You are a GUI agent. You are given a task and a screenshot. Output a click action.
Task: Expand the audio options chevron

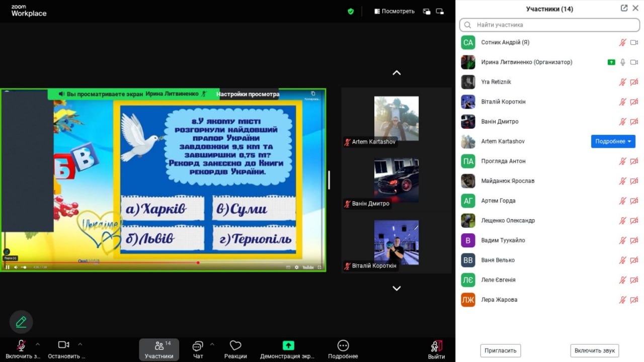[x=38, y=344]
